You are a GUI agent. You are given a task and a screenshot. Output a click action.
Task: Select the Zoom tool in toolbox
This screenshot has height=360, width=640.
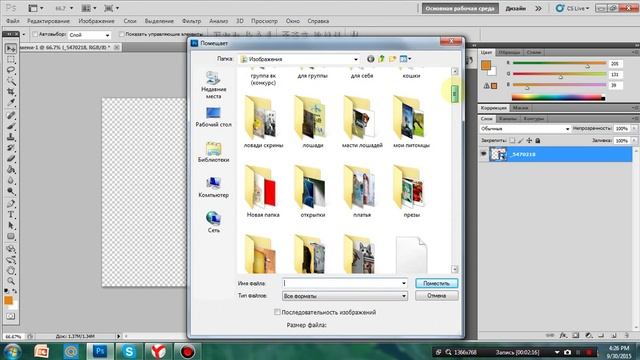click(x=11, y=281)
